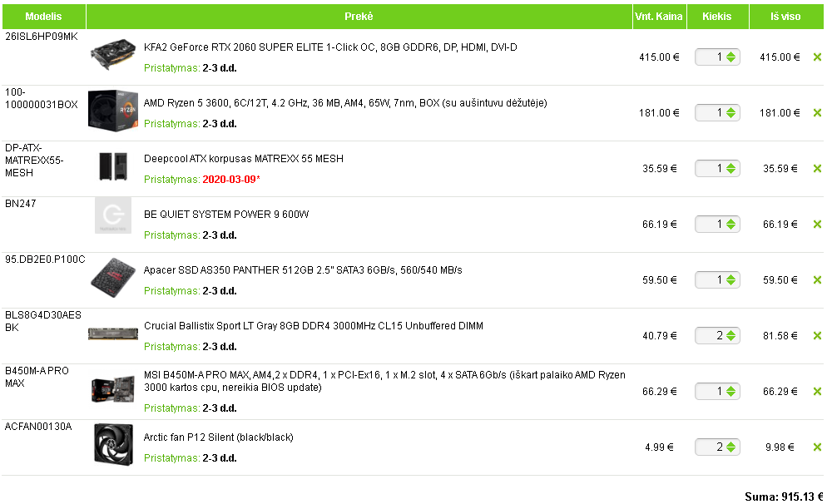This screenshot has width=832, height=504.
Task: Select model code DP-ATX-MATREXX55-MESH
Action: click(x=34, y=161)
